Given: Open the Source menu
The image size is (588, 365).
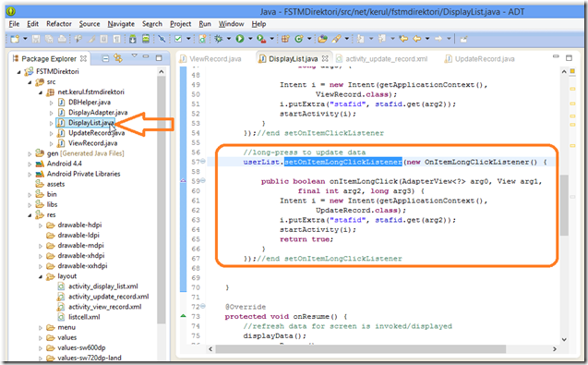Looking at the screenshot, I should (90, 24).
